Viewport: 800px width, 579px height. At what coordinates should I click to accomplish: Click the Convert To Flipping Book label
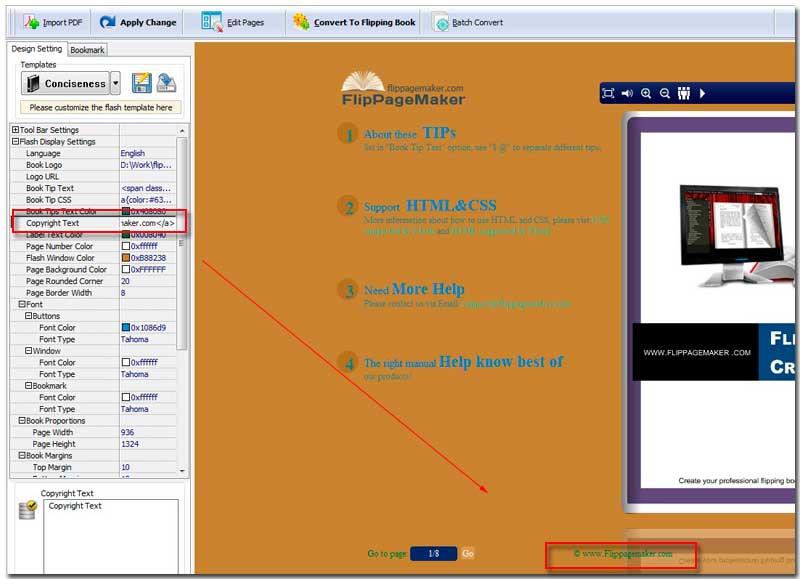click(364, 22)
